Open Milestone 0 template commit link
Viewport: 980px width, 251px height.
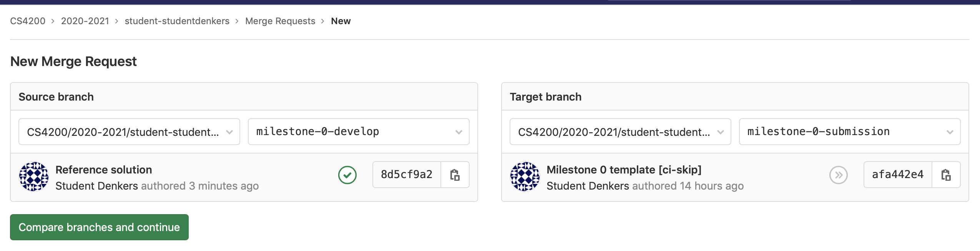click(x=624, y=170)
